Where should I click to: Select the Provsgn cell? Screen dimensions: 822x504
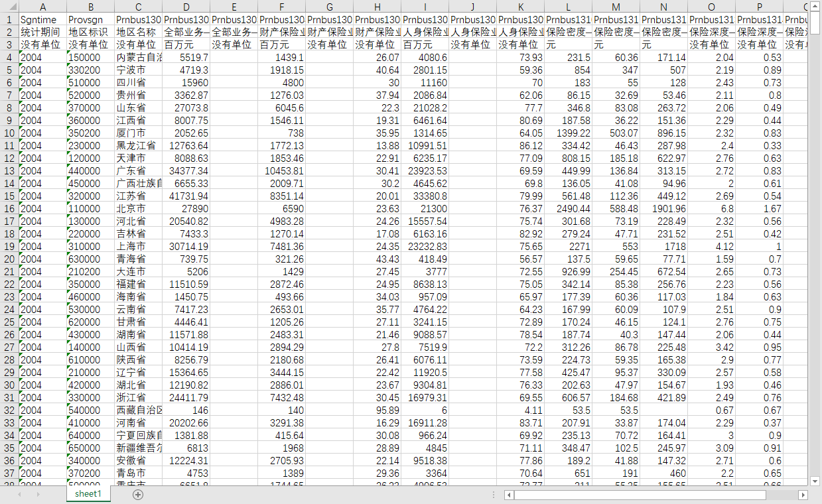pos(90,20)
